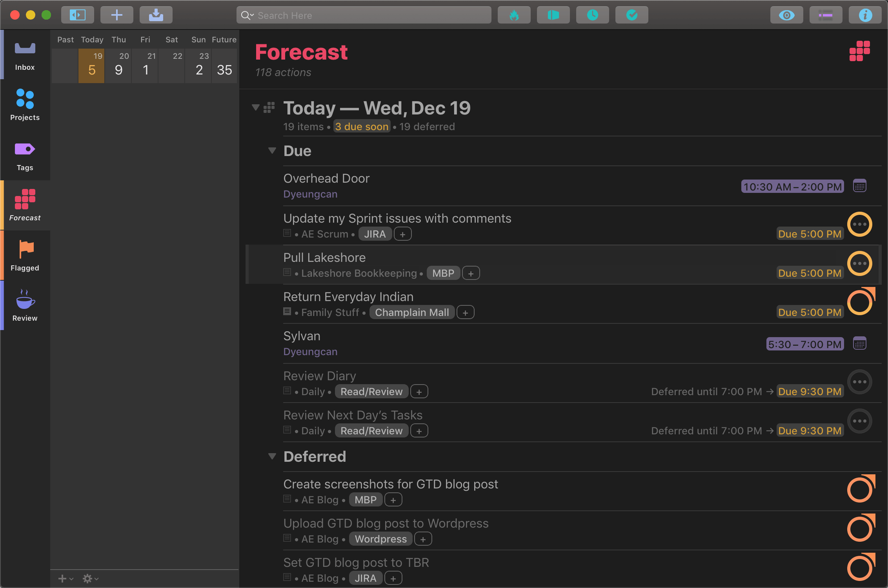
Task: Open the search options dropdown magnifier
Action: [x=247, y=15]
